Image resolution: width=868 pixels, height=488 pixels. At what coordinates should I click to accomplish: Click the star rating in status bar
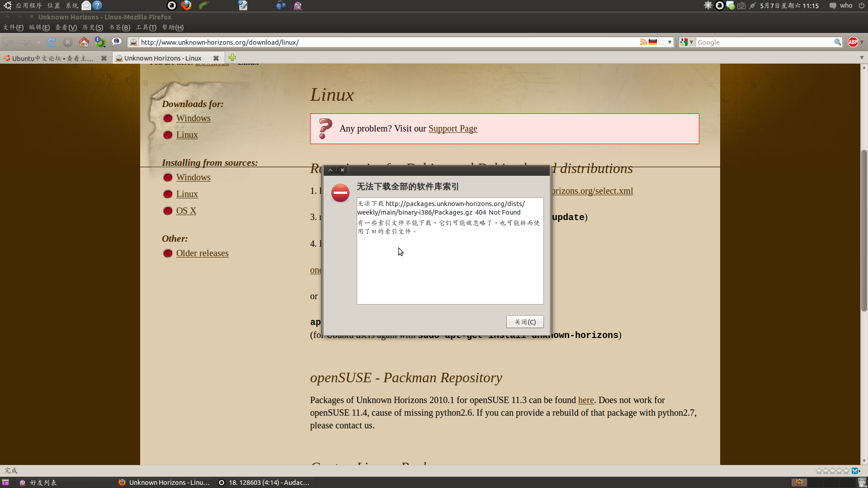[832, 471]
